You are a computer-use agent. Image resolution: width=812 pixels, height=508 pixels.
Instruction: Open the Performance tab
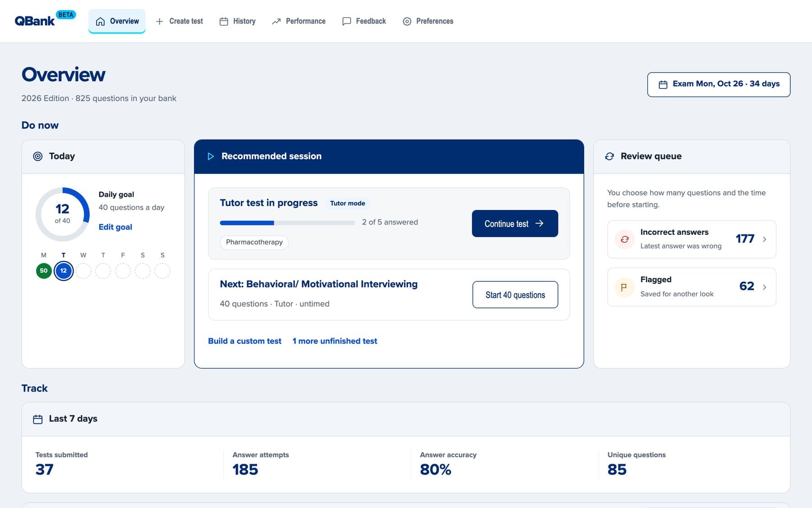299,21
